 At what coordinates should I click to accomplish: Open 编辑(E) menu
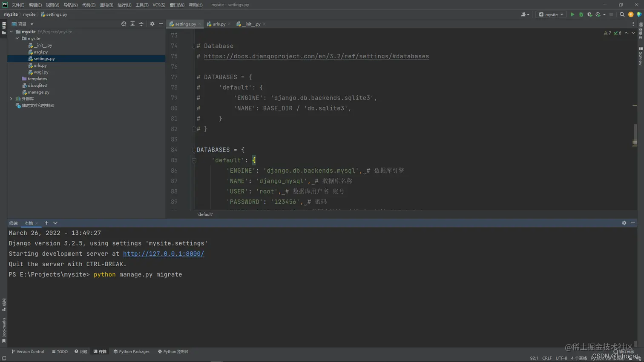[35, 5]
